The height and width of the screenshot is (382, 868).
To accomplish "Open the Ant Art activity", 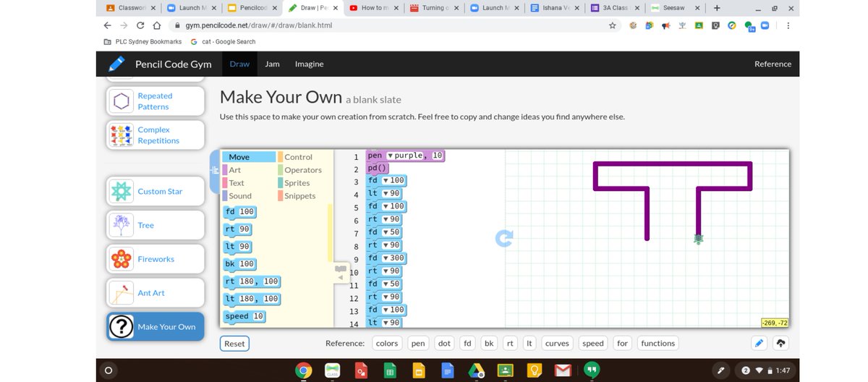I will click(156, 293).
